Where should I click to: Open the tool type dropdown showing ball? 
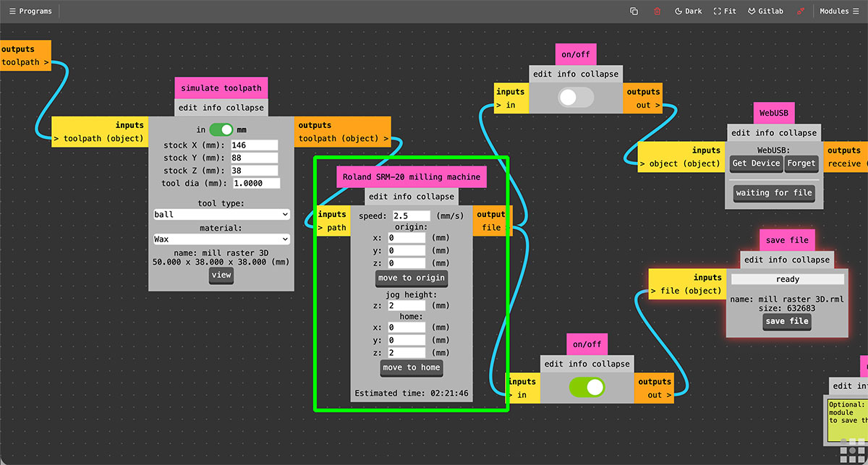tap(221, 215)
